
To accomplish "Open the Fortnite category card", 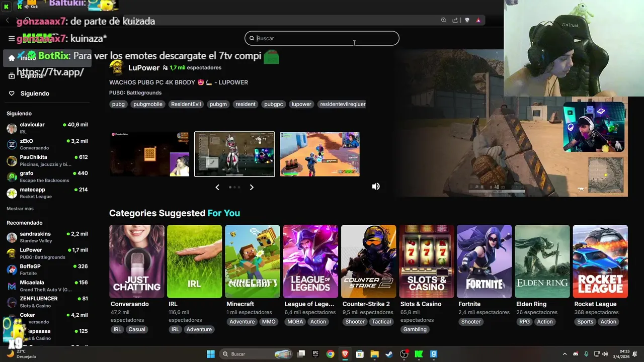I will point(485,261).
